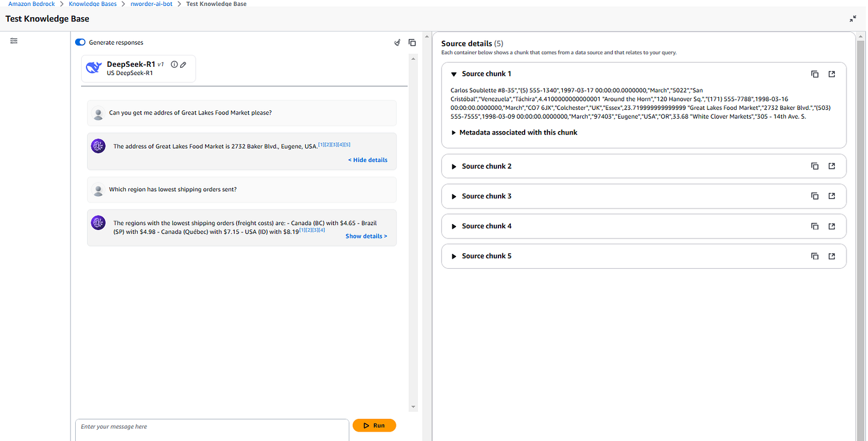
Task: Go to the Amazon Bedrock breadcrumb
Action: pyautogui.click(x=32, y=4)
